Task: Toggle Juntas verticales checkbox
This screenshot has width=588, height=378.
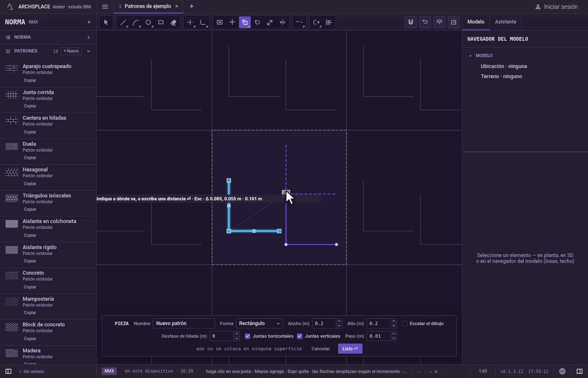Action: click(299, 336)
